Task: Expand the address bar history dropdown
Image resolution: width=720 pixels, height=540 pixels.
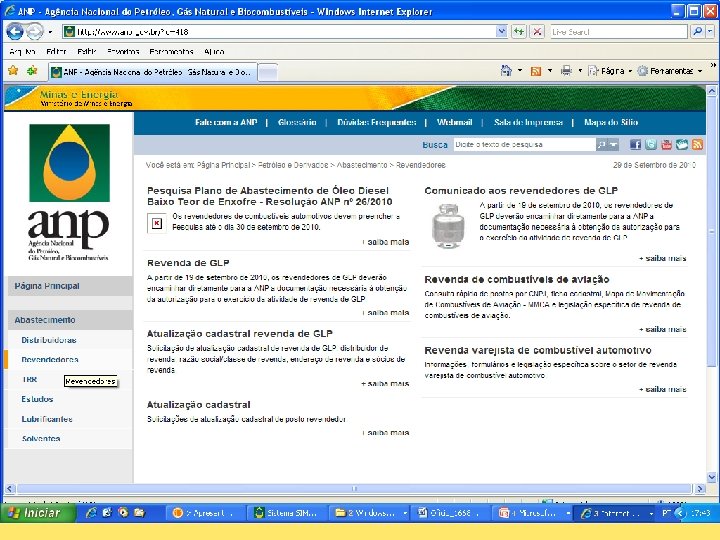Action: coord(502,32)
